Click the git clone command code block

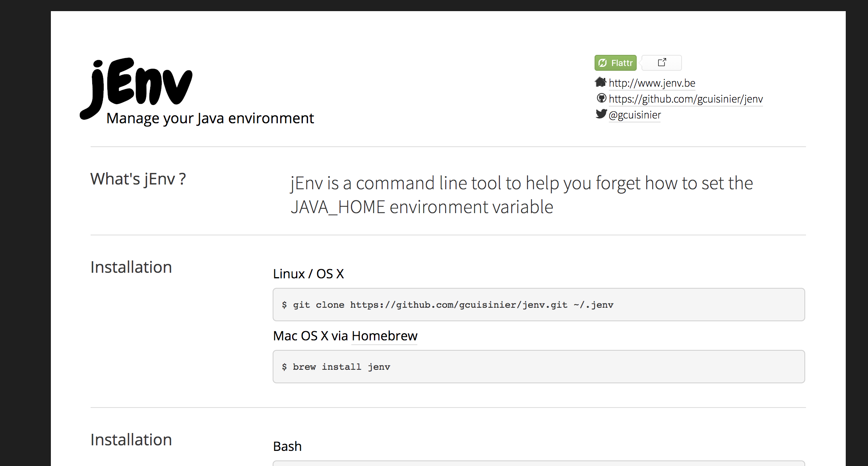coord(539,305)
